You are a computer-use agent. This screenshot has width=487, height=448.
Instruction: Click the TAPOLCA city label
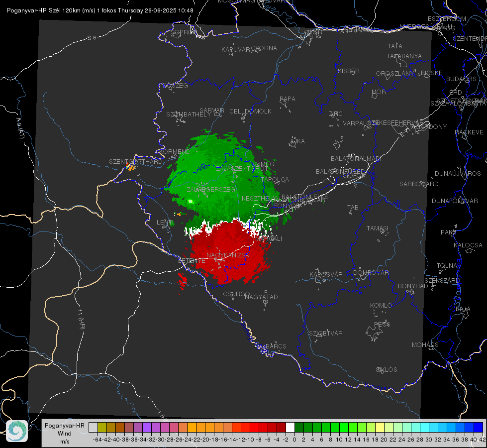click(x=275, y=180)
